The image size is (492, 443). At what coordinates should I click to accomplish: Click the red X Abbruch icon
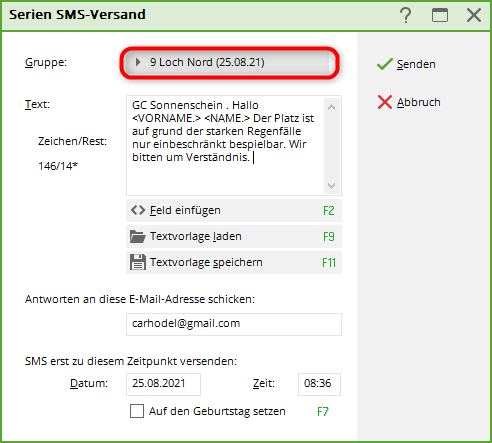coord(385,102)
